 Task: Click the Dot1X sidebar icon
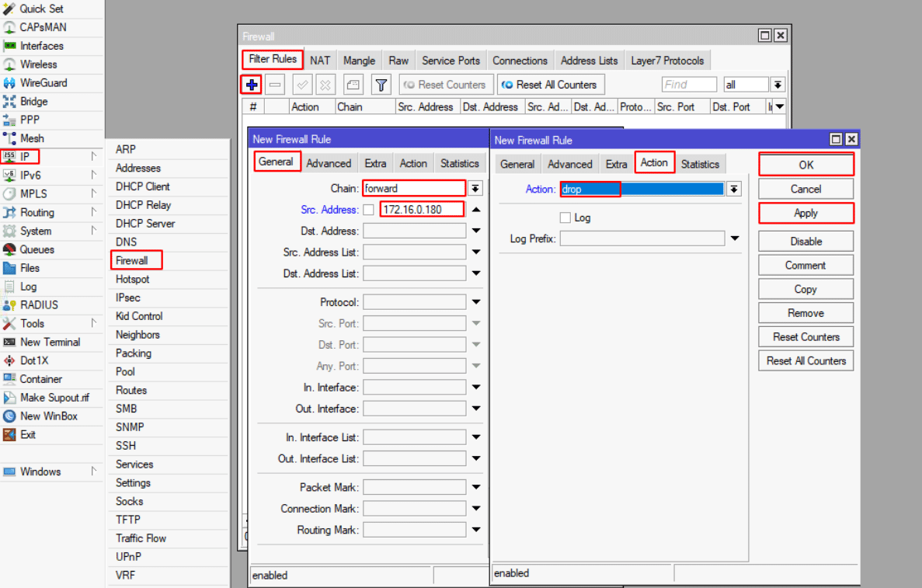pos(9,361)
